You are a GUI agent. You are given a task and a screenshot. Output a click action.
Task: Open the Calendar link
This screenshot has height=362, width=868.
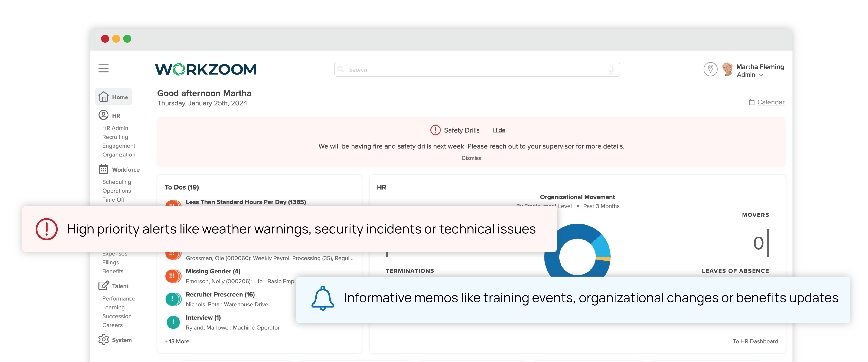click(x=771, y=102)
